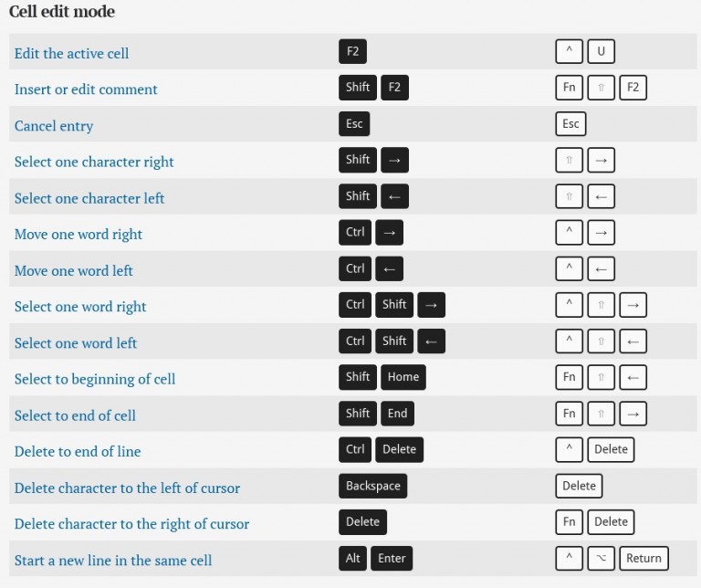Click the "Select to beginning of cell" link
This screenshot has width=701, height=588.
95,379
